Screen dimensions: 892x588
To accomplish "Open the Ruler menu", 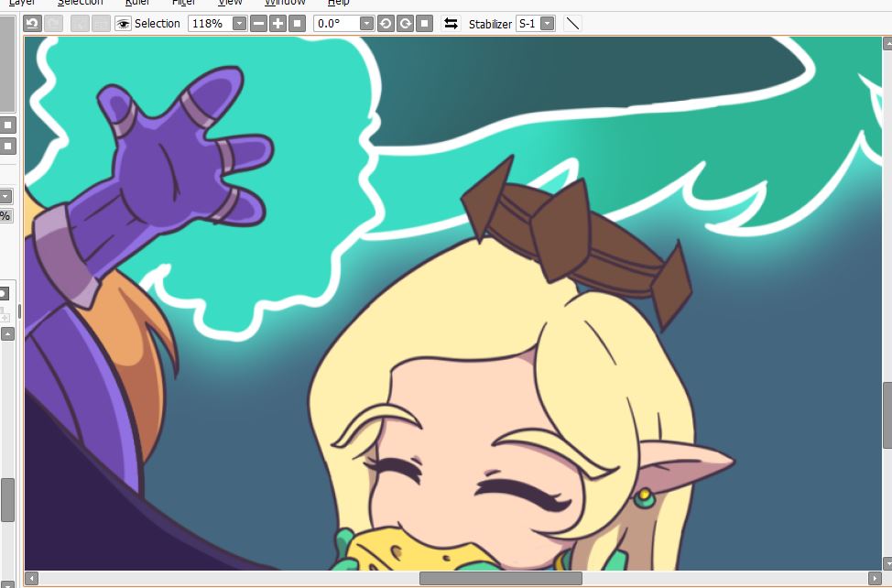I will click(137, 3).
